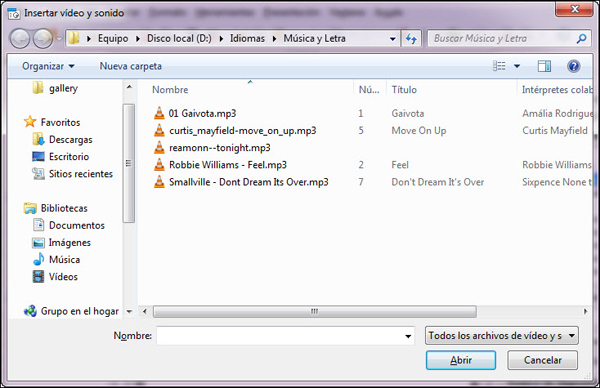The width and height of the screenshot is (600, 388).
Task: Click the artist text Curtis Mayfield
Action: click(x=554, y=130)
